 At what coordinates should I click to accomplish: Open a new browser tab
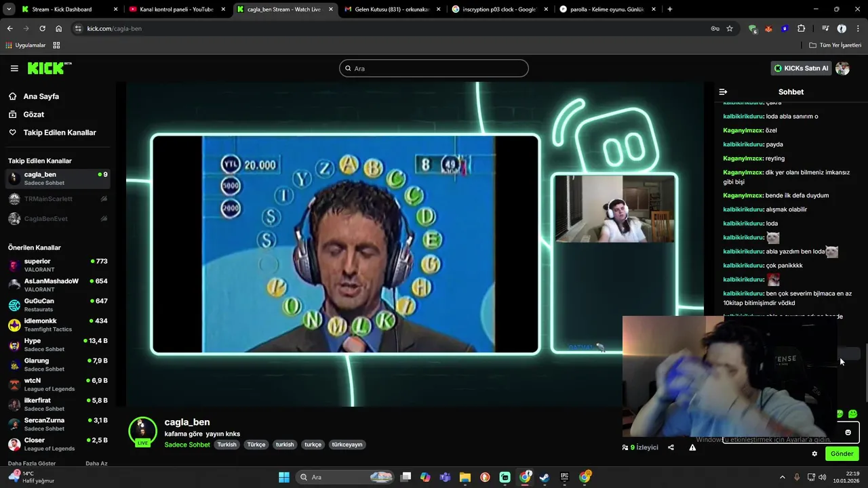click(670, 9)
